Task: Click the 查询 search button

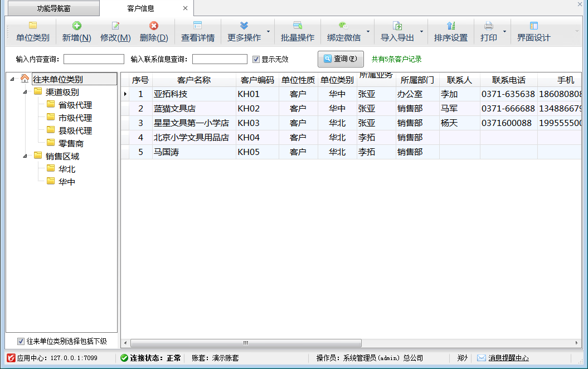Action: point(341,59)
